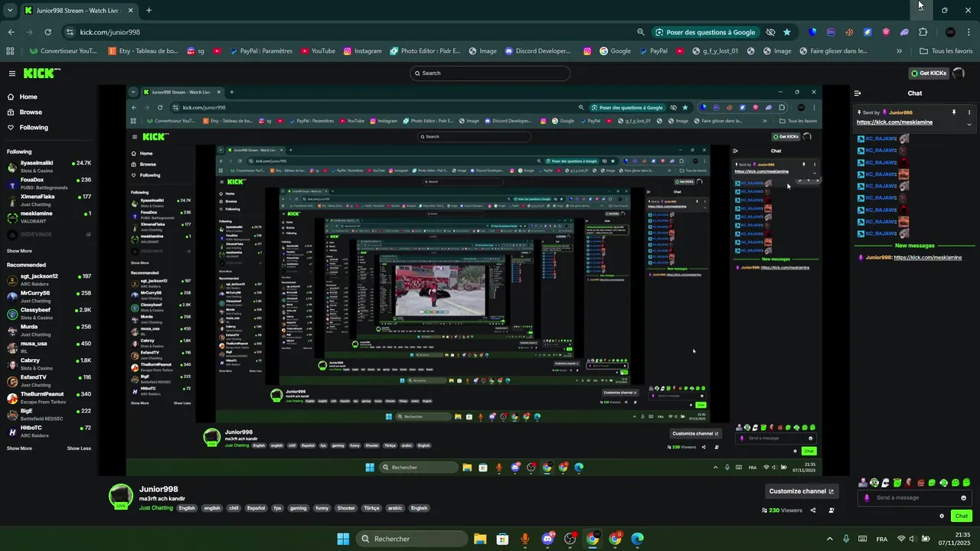Image resolution: width=980 pixels, height=551 pixels.
Task: Open FouaDox channel in Following list
Action: (49, 183)
